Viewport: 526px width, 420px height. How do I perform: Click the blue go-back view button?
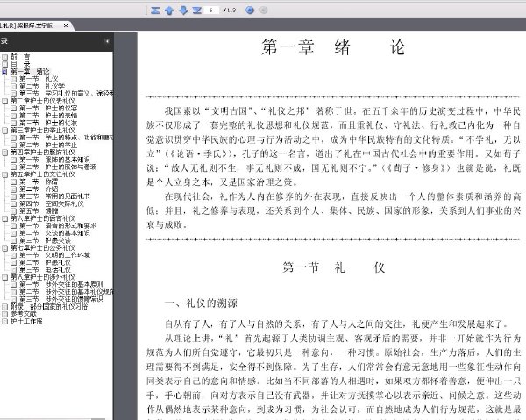250,10
